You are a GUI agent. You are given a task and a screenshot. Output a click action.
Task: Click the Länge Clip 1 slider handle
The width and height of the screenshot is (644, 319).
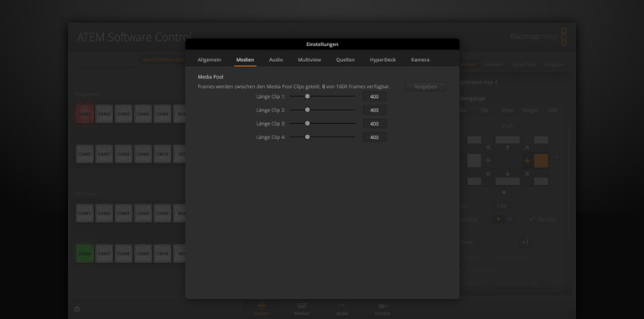coord(307,96)
